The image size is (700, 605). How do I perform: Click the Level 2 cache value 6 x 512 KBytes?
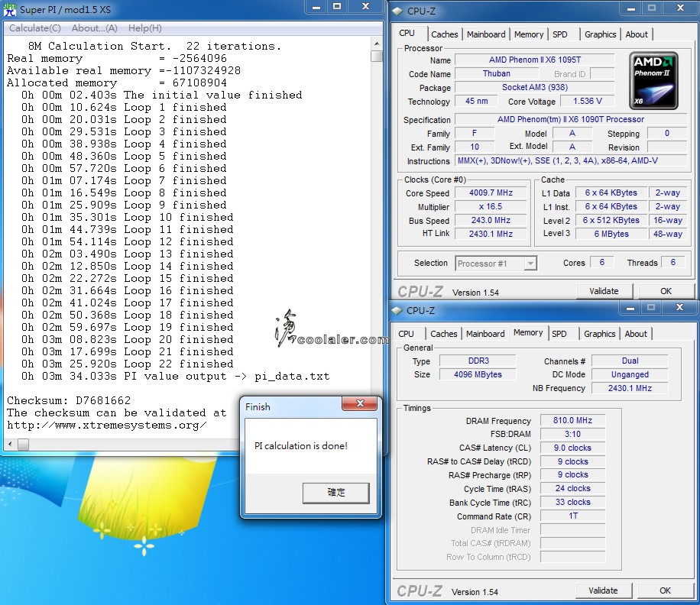click(x=611, y=221)
